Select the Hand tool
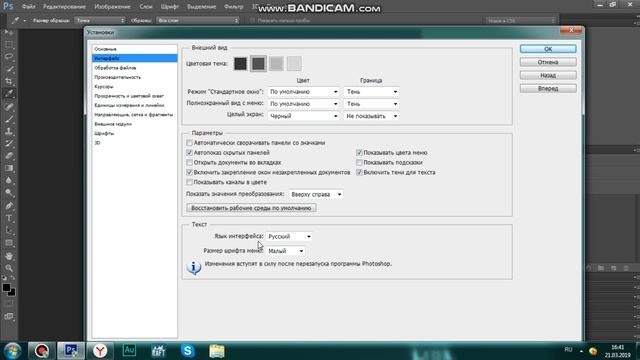Image resolution: width=640 pixels, height=360 pixels. [x=9, y=256]
